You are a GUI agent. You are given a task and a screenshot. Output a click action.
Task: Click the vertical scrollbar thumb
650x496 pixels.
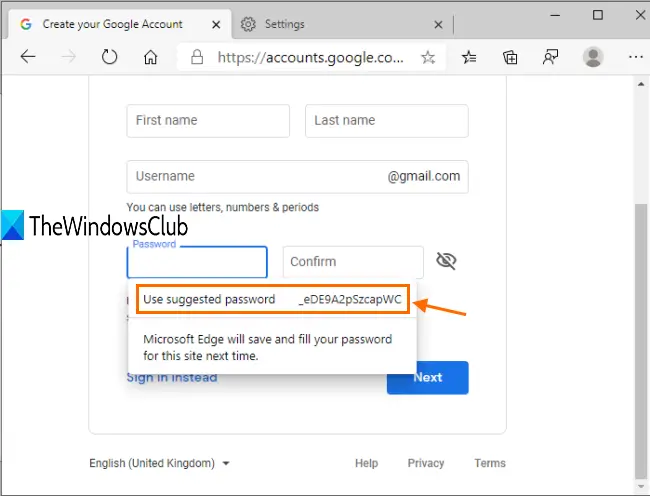(x=641, y=340)
